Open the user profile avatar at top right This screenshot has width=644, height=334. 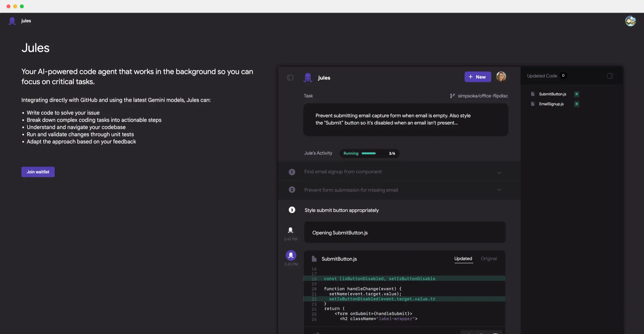coord(630,21)
